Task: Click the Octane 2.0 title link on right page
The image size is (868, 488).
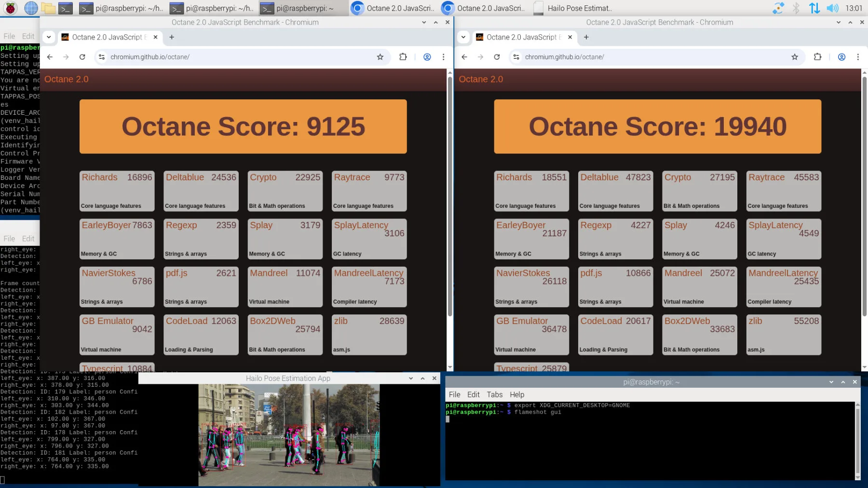Action: (481, 79)
